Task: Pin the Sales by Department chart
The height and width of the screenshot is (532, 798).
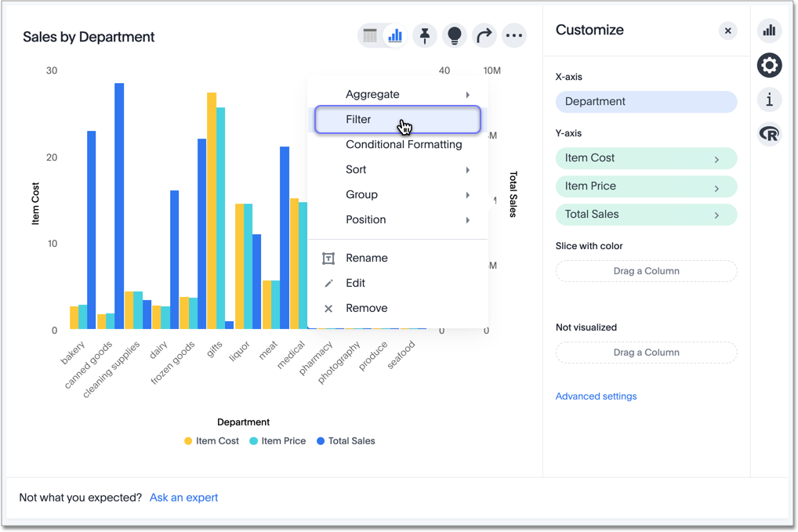Action: coord(425,35)
